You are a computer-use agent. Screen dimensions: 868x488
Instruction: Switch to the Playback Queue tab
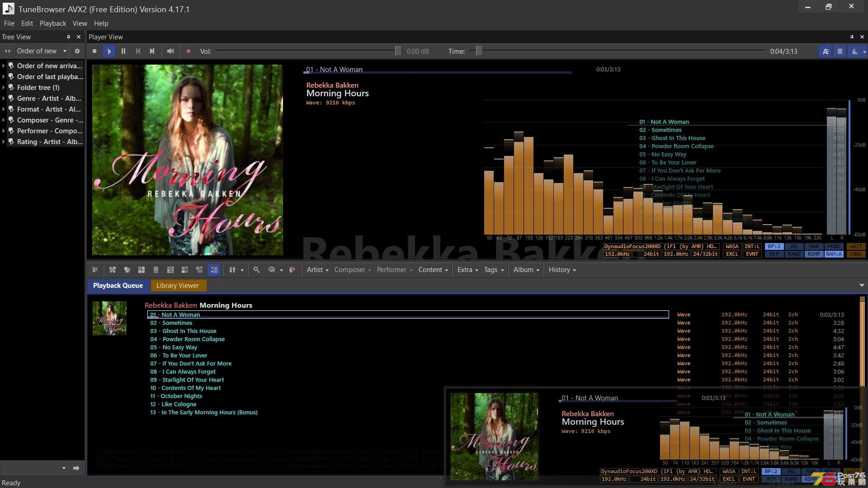pos(118,286)
